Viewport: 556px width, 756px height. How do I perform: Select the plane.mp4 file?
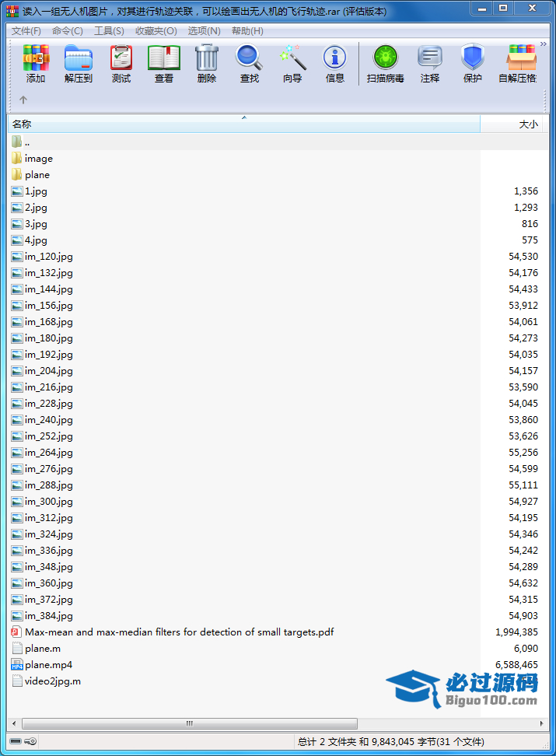point(48,665)
